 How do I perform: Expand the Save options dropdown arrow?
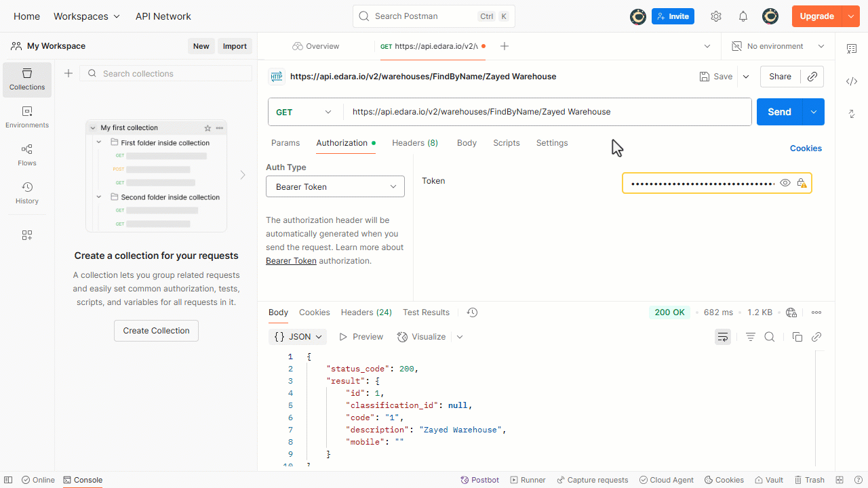point(746,77)
